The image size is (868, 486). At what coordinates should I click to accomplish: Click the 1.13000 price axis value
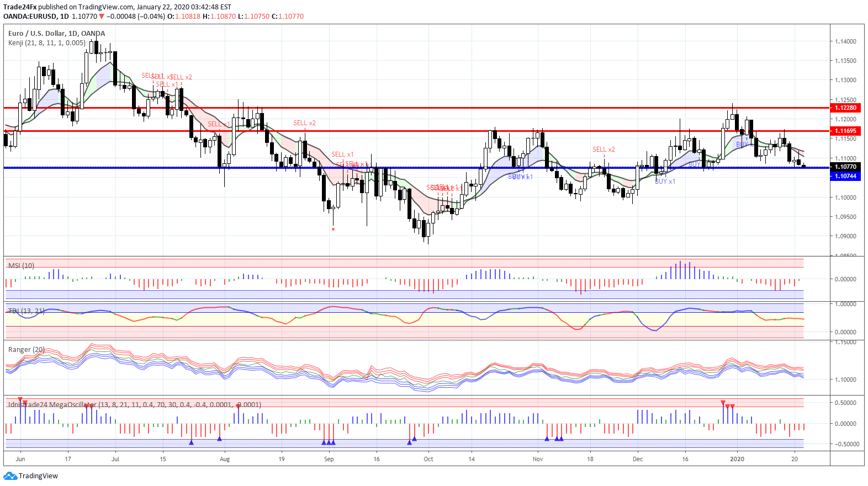click(x=845, y=80)
